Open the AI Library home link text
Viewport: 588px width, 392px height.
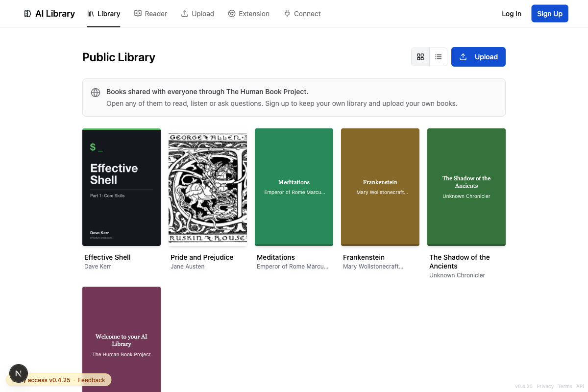point(55,14)
